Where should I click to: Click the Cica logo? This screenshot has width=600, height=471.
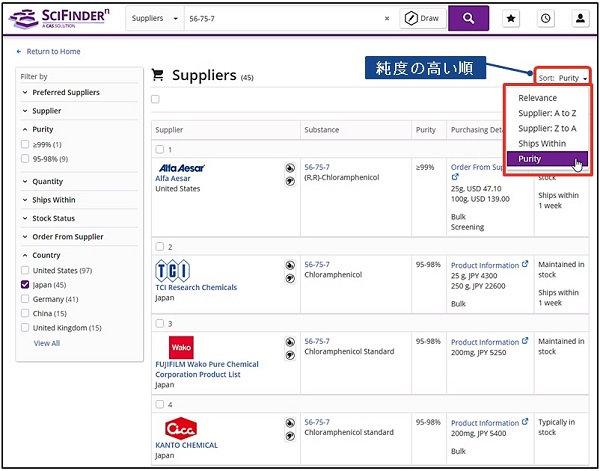[x=181, y=429]
